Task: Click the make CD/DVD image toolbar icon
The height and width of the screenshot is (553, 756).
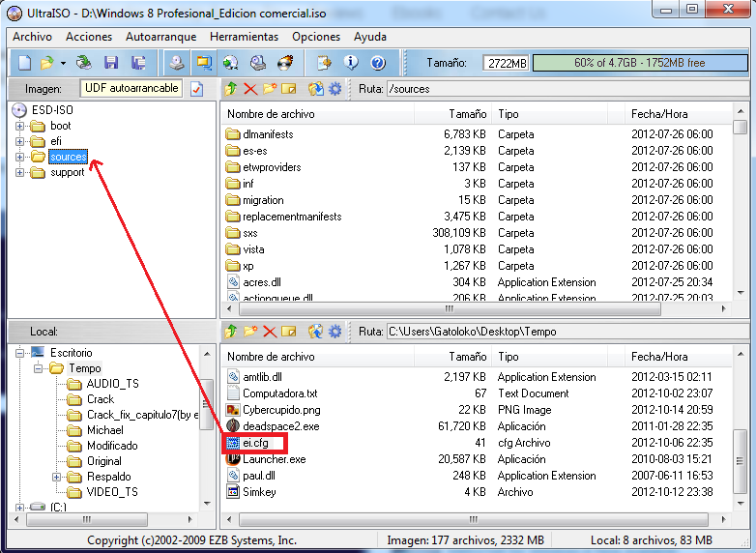Action: click(177, 63)
